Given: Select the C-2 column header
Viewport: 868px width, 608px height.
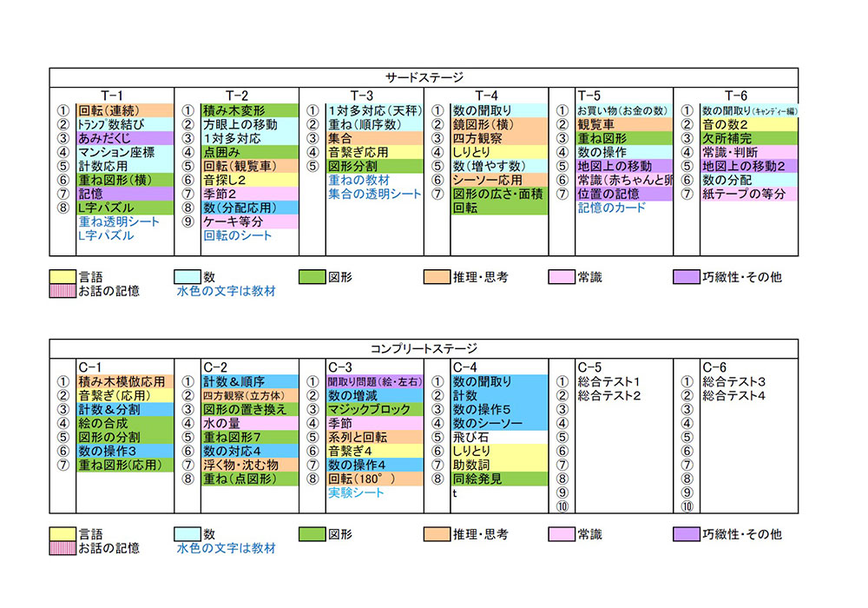Looking at the screenshot, I should pos(216,367).
